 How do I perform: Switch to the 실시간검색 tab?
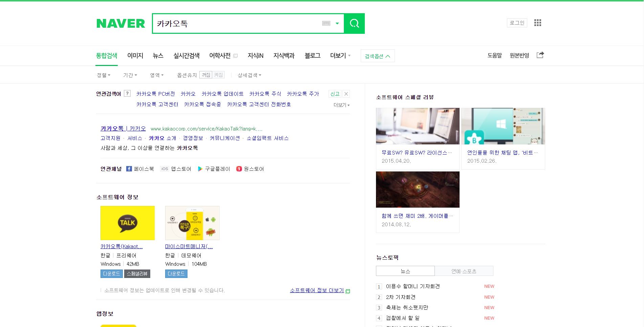[x=186, y=55]
